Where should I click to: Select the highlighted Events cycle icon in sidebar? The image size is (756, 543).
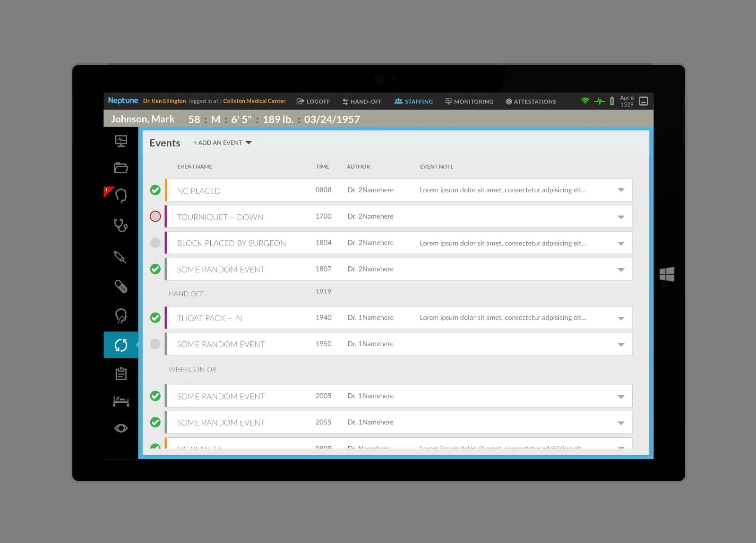[121, 345]
